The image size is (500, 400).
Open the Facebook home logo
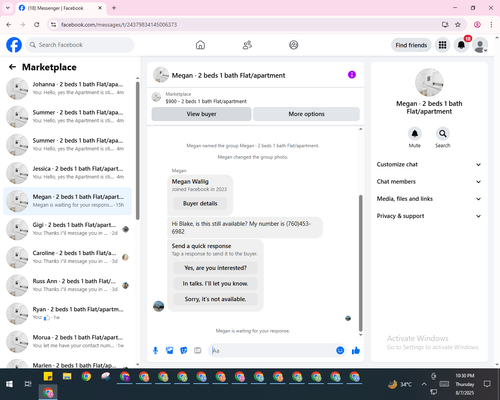(x=14, y=45)
